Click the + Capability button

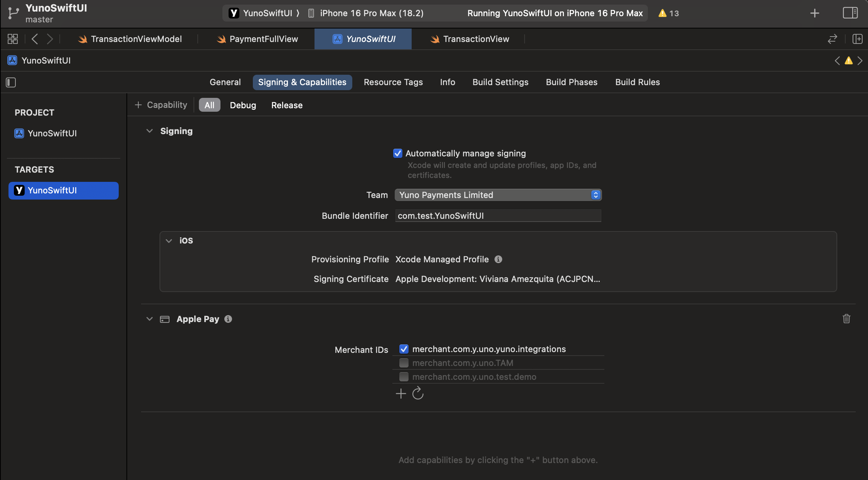(x=161, y=105)
